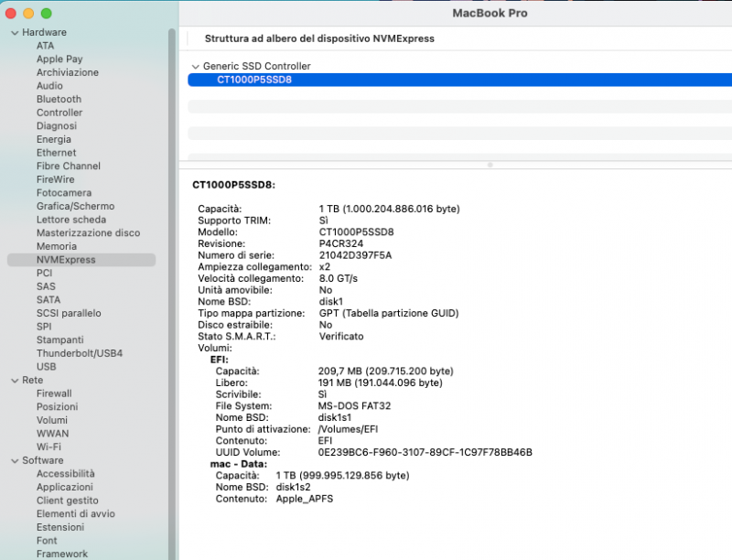Viewport: 732px width, 560px height.
Task: Select SATA under Hardware
Action: point(48,299)
